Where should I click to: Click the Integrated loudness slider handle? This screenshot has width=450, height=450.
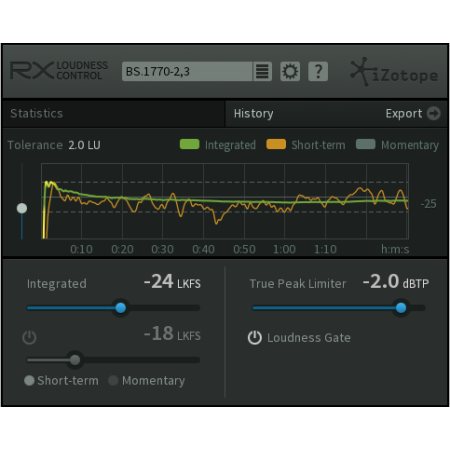click(120, 308)
